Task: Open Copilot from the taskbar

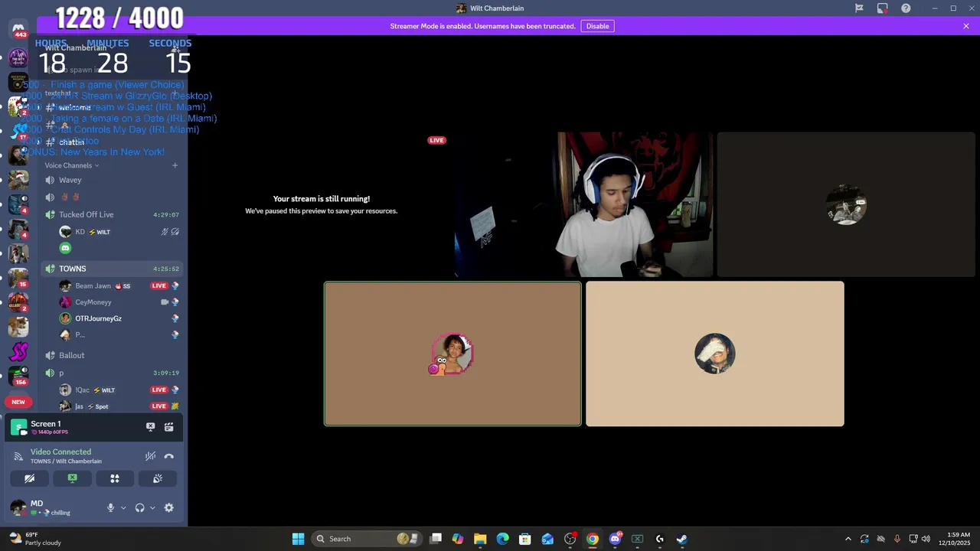Action: click(458, 539)
